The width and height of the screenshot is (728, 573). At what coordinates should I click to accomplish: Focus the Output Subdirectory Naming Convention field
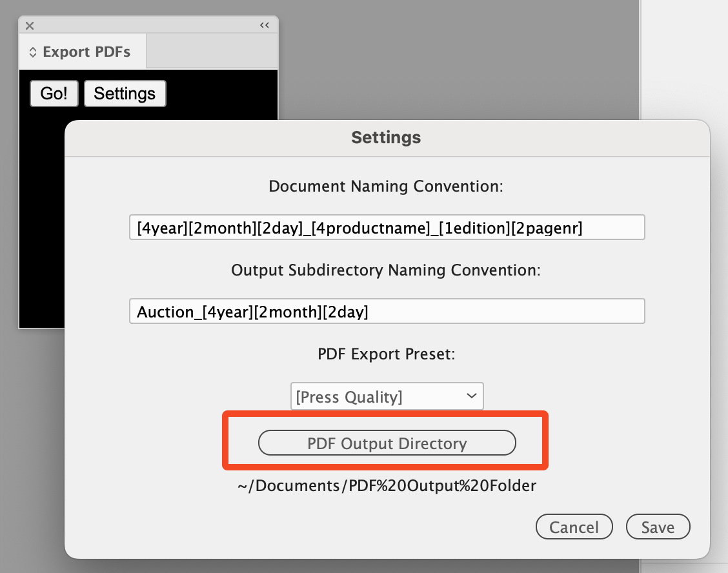387,311
